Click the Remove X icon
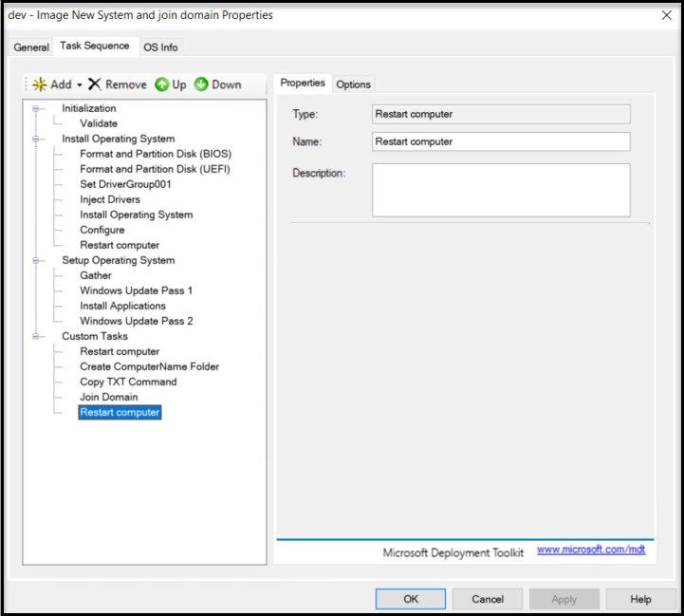This screenshot has width=684, height=616. pos(94,84)
